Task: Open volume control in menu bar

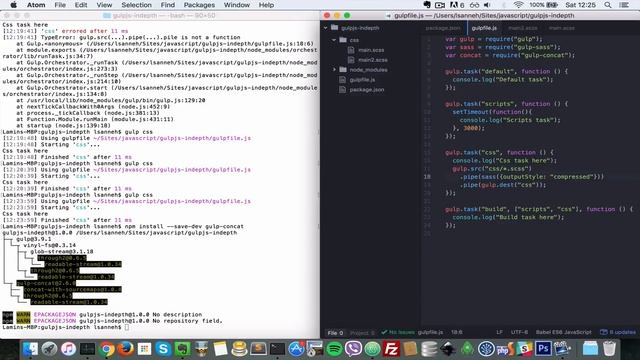Action: click(x=487, y=5)
